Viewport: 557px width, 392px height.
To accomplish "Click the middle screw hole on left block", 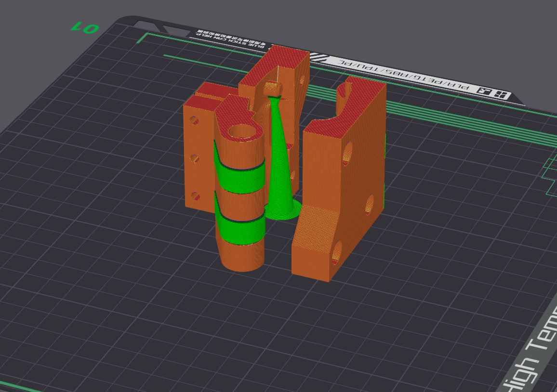I will pos(195,158).
